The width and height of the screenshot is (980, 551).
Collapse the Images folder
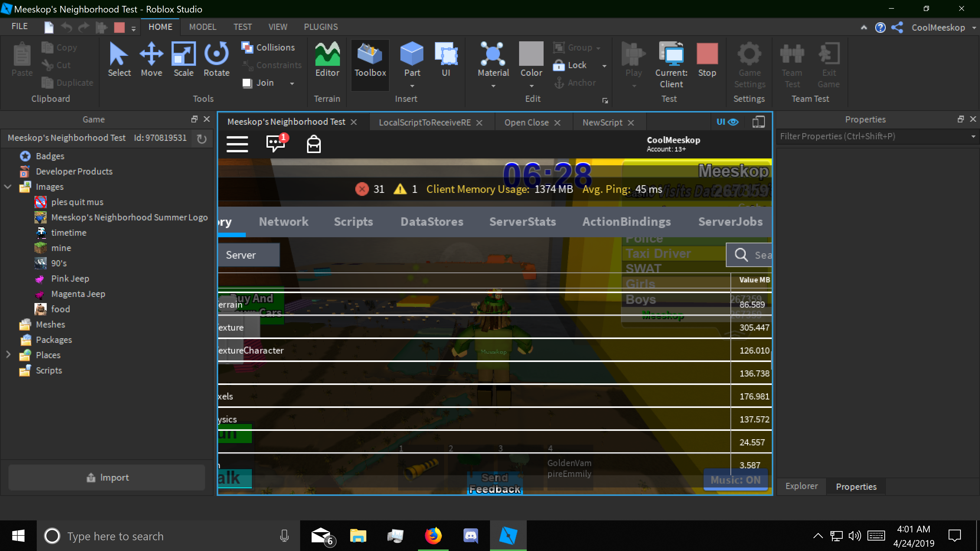[x=8, y=187]
